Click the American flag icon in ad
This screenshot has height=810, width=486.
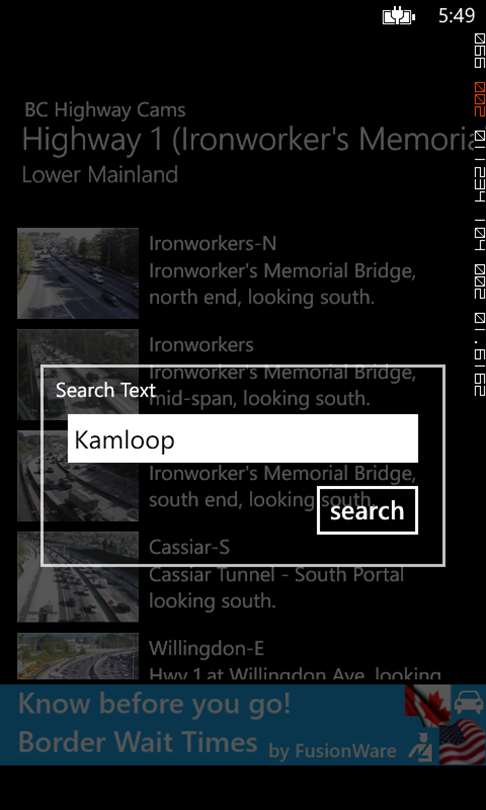click(462, 742)
